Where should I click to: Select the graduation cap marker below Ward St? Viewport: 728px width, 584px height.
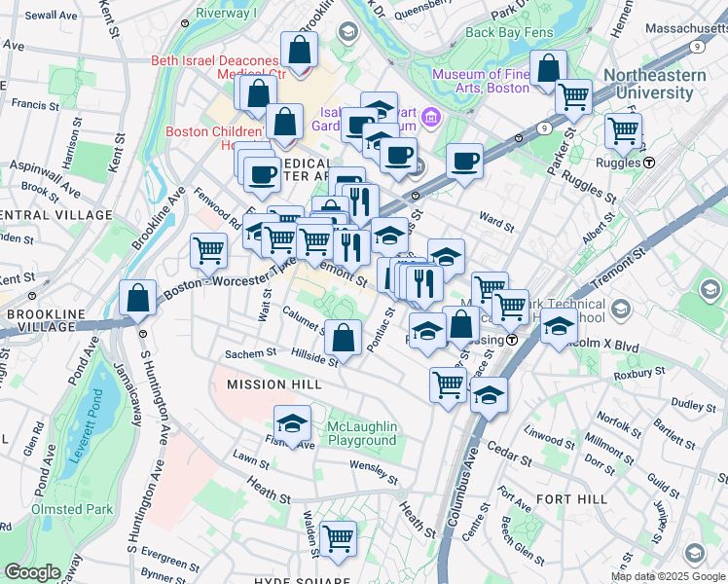(446, 258)
